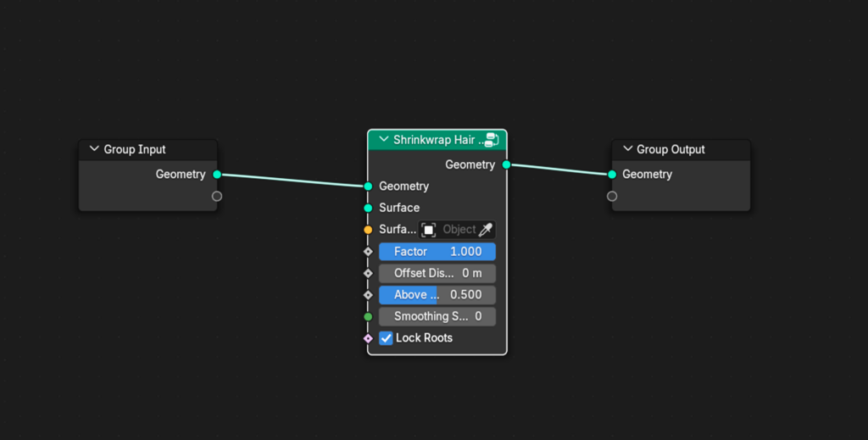Click the Factor diamond input socket

pyautogui.click(x=368, y=252)
